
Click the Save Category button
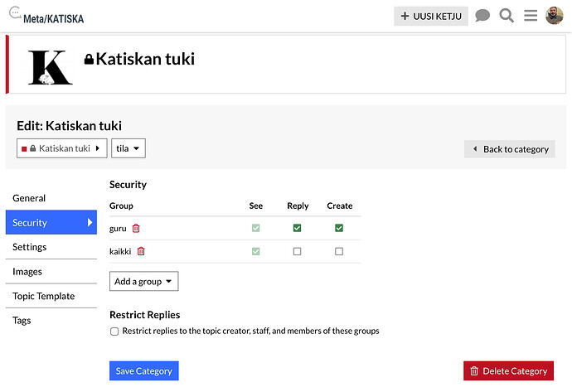click(143, 370)
